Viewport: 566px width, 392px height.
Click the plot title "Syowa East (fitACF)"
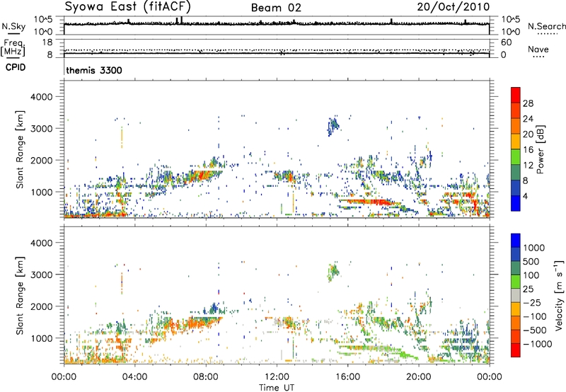[x=128, y=6]
